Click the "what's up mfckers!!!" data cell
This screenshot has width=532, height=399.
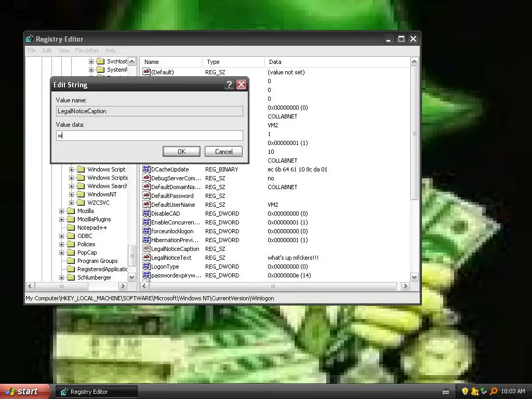coord(293,258)
